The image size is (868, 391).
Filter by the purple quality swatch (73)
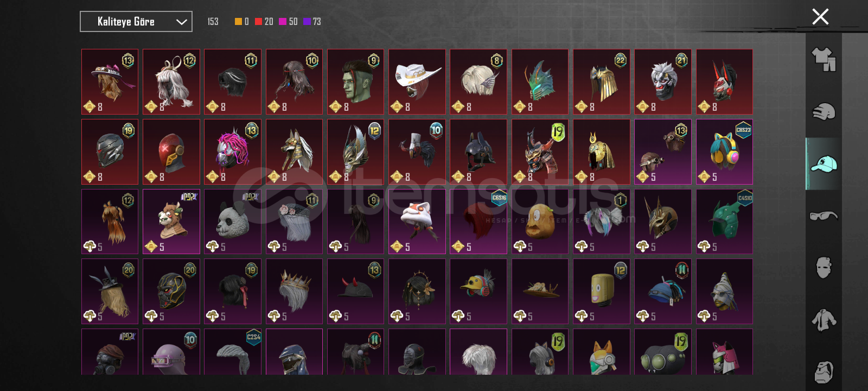(312, 22)
